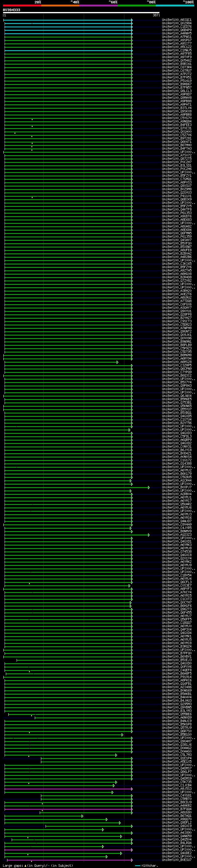Click the long green alignment bar for UniRef100_B0XPJ7
The width and height of the screenshot is (197, 868).
[x=77, y=487]
